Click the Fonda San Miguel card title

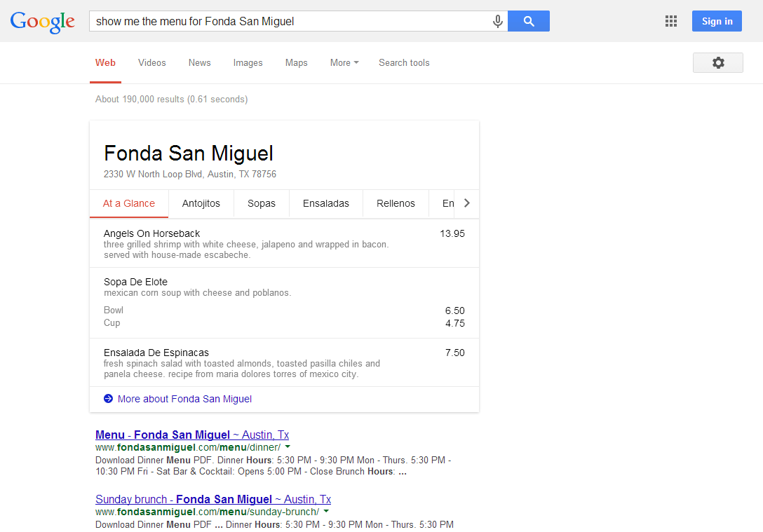click(x=189, y=154)
